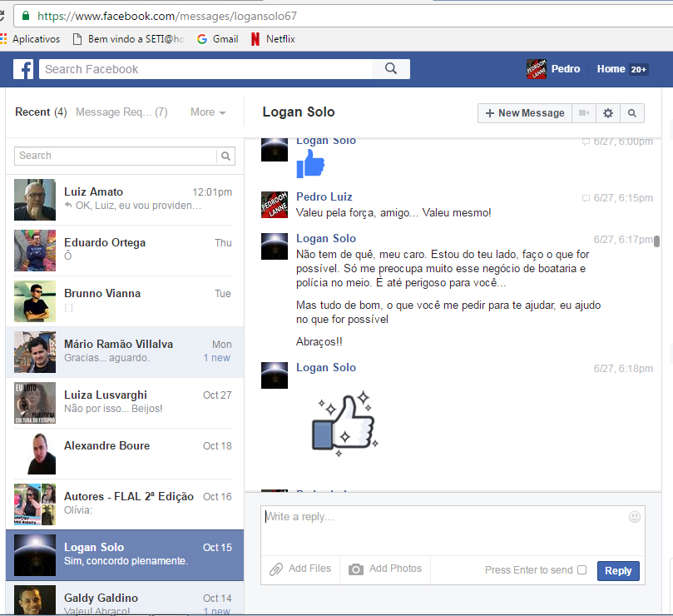Click the Search Facebook input field
Viewport: 673px width, 616px height.
coord(205,69)
